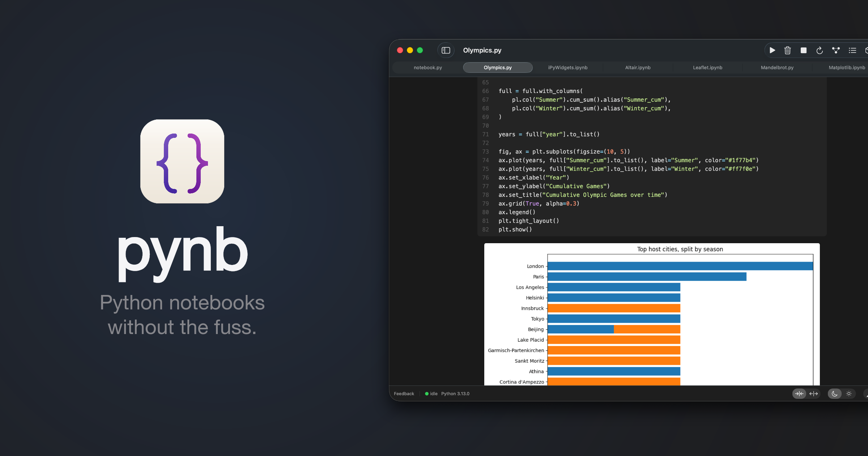The width and height of the screenshot is (868, 456).
Task: Select the notebook.py file
Action: (x=427, y=67)
